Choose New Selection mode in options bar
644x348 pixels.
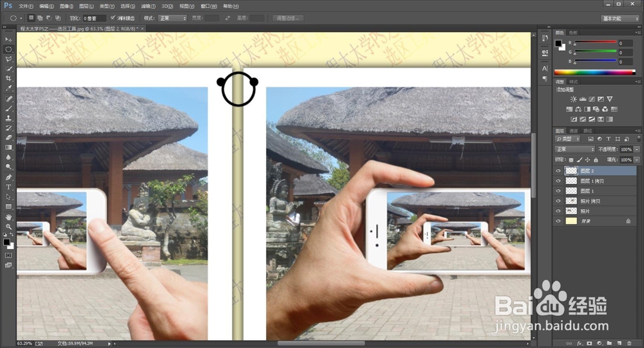(31, 18)
